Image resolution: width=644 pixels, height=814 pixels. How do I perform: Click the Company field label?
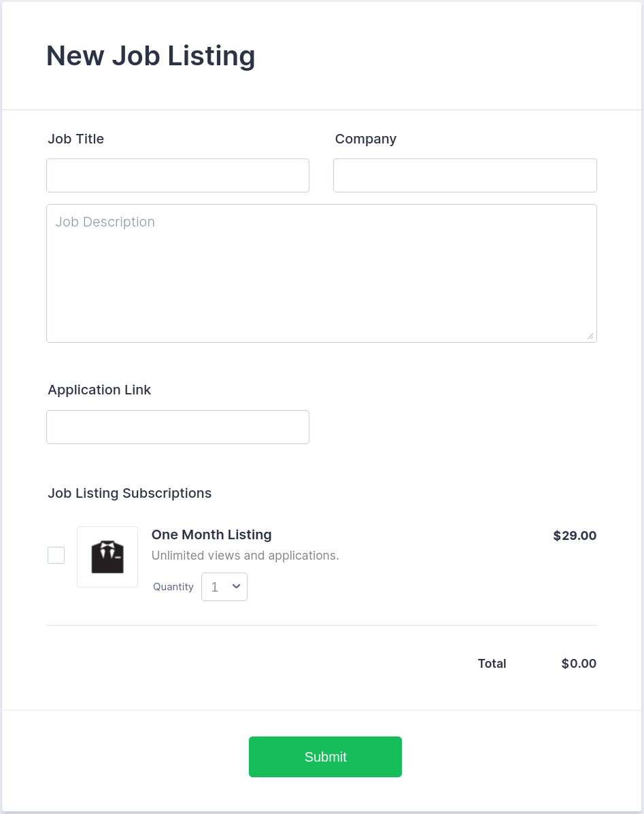pos(365,139)
